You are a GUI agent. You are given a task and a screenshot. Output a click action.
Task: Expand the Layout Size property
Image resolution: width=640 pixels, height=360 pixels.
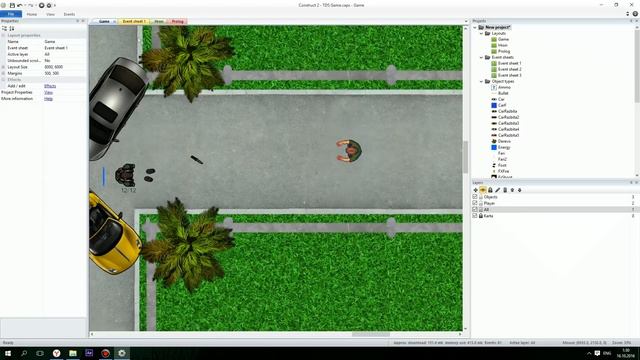3,67
